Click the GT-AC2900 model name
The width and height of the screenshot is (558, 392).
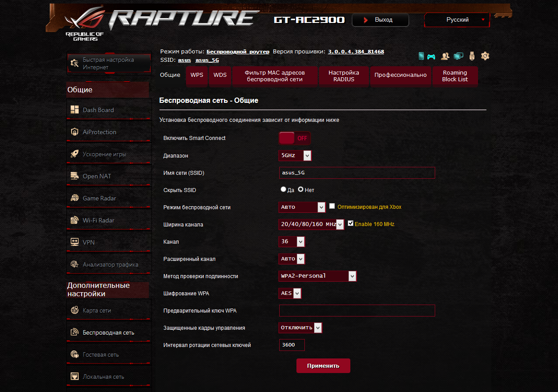point(309,20)
